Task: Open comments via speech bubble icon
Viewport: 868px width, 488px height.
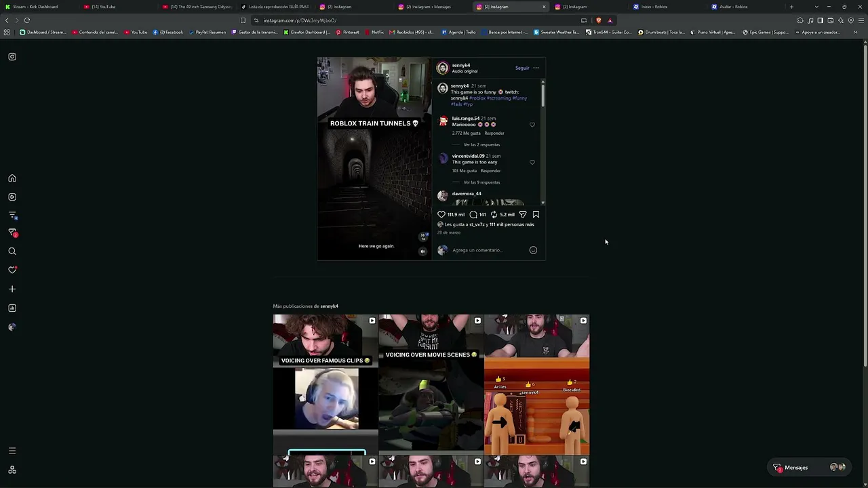Action: click(x=473, y=214)
